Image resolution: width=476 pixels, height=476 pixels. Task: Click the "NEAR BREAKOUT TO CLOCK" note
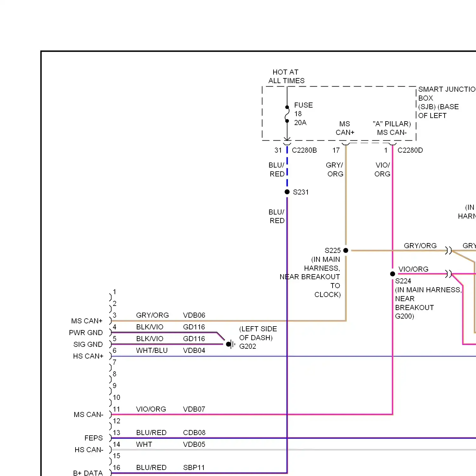click(310, 286)
